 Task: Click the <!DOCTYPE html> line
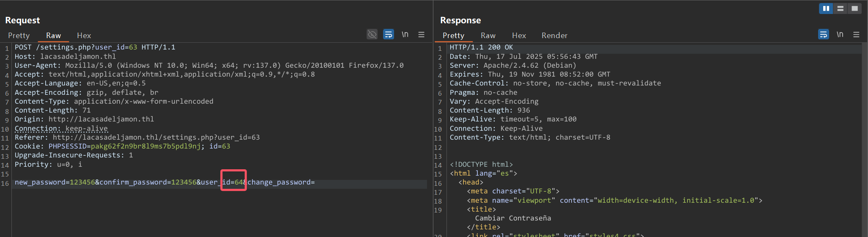point(481,164)
